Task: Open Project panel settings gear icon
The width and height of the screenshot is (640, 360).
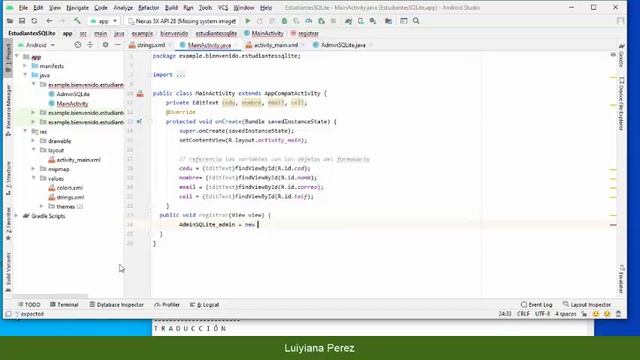Action: 105,45
